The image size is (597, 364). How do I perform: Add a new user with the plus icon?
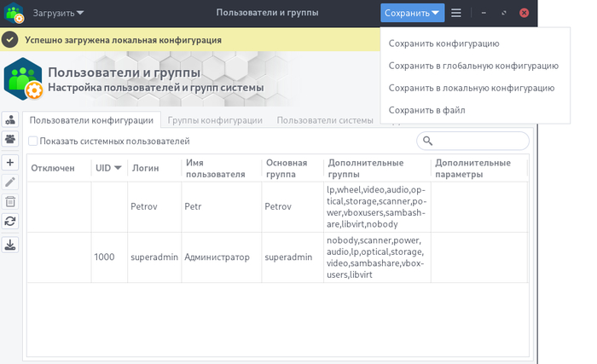(11, 162)
